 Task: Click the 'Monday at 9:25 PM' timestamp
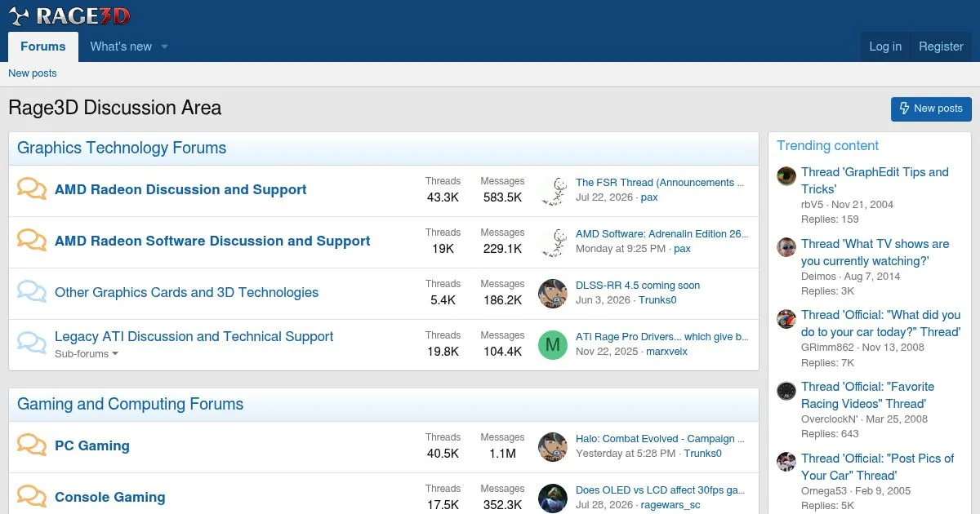tap(621, 249)
